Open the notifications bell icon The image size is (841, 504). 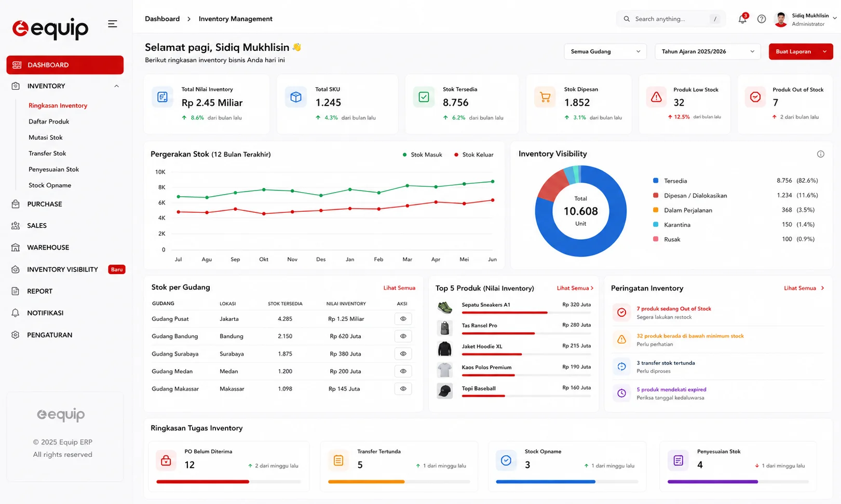pos(742,19)
